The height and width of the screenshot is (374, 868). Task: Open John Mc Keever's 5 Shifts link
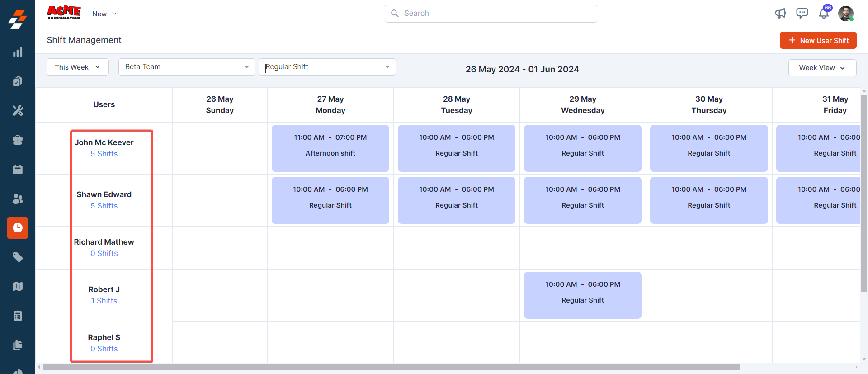104,154
